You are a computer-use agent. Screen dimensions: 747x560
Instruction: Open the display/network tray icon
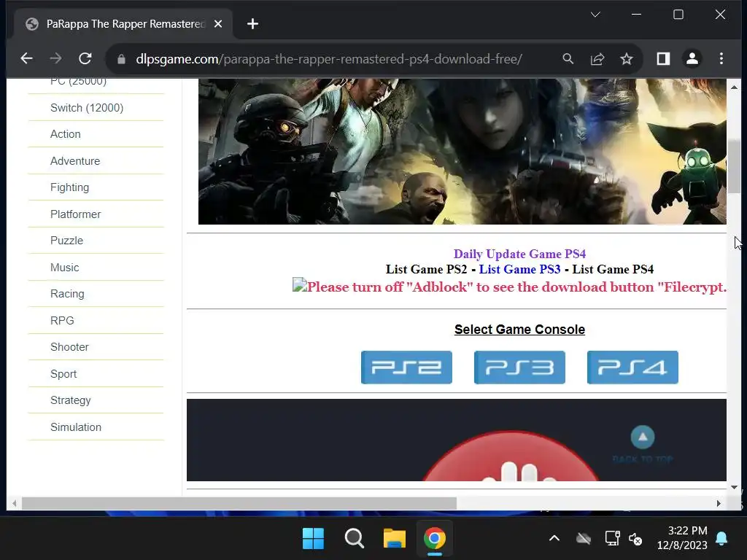point(612,539)
